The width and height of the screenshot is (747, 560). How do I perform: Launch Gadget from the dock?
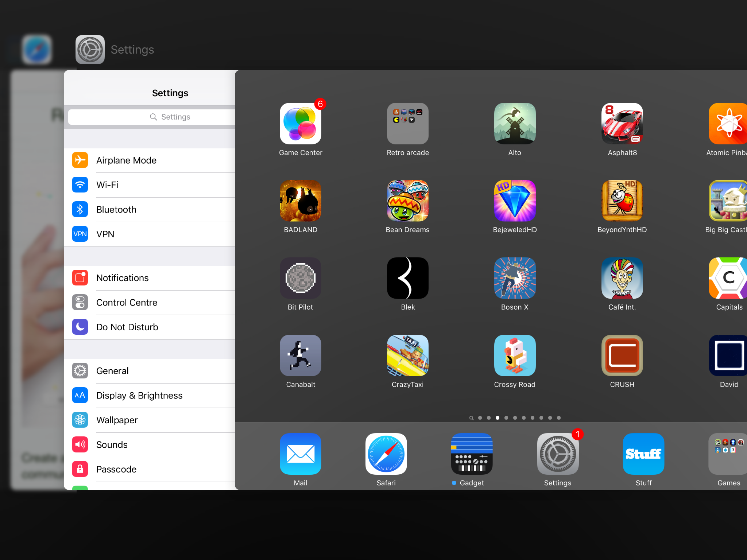click(472, 454)
